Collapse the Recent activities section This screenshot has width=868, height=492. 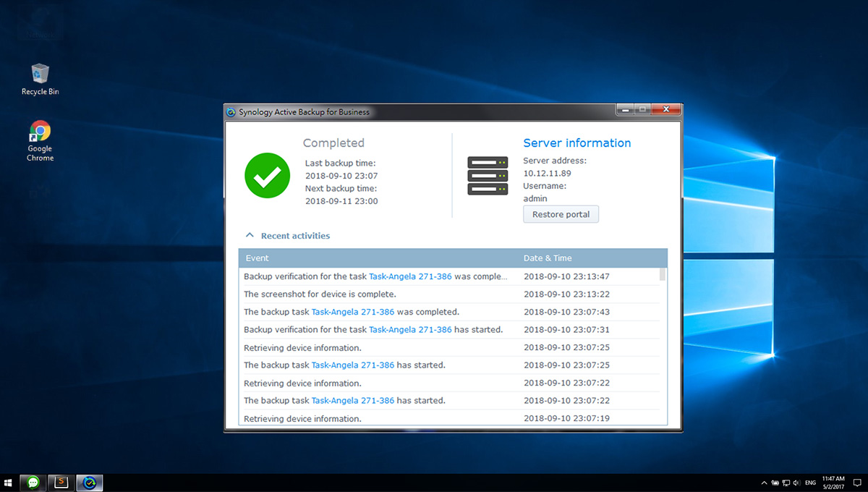[x=249, y=234]
